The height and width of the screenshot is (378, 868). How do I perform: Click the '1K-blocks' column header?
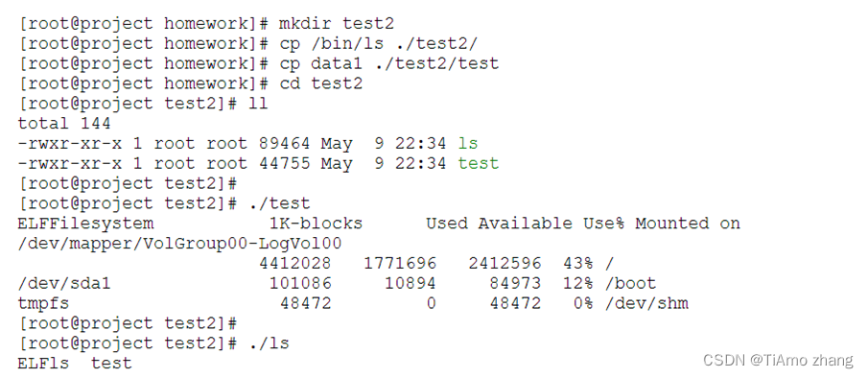[316, 224]
